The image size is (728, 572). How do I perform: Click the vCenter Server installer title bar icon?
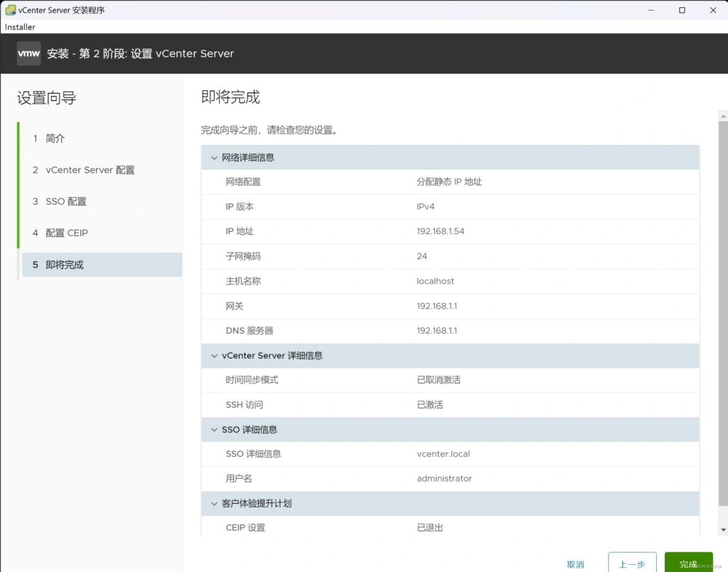[x=10, y=10]
